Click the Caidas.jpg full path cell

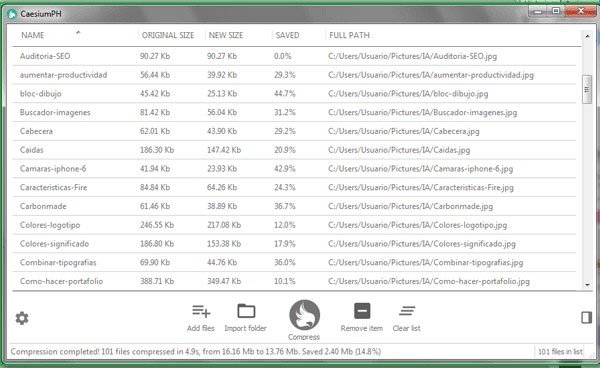[x=399, y=150]
